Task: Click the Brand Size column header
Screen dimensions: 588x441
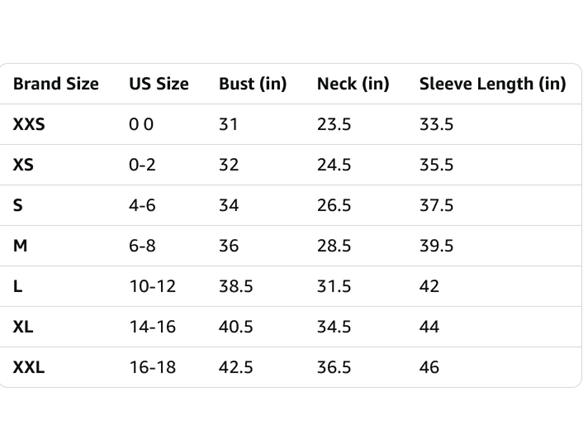Action: click(56, 84)
